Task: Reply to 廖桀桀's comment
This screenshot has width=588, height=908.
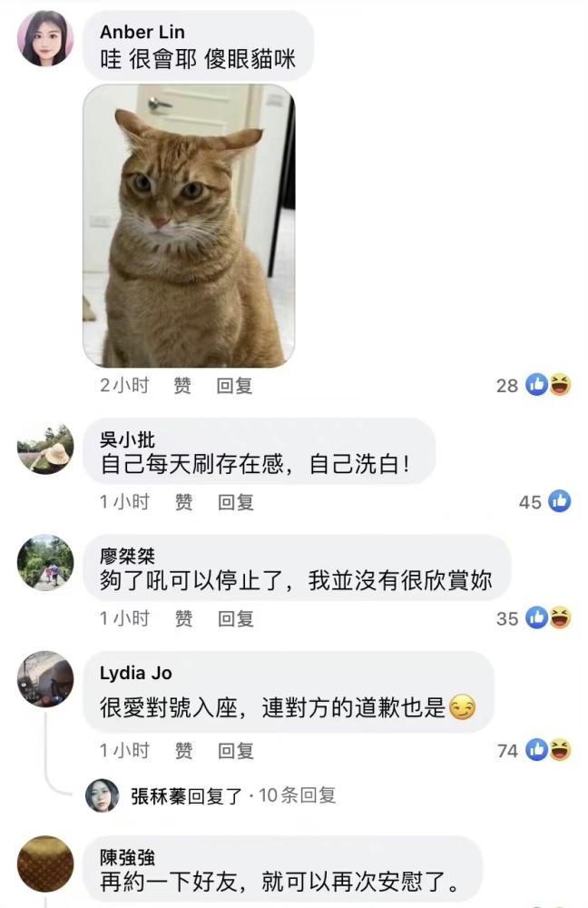Action: coord(236,618)
